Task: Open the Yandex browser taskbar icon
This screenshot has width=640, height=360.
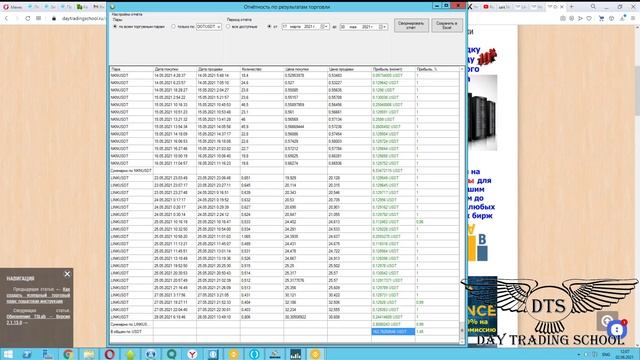Action: pyautogui.click(x=192, y=354)
